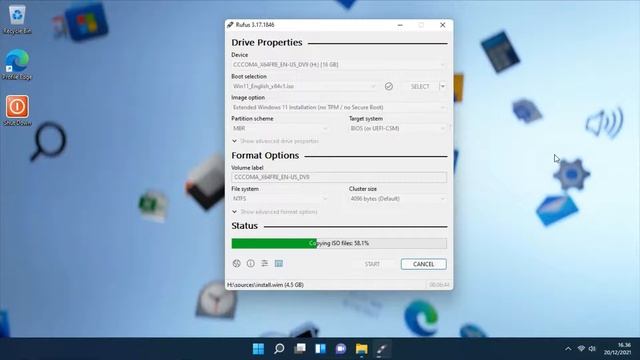The height and width of the screenshot is (360, 640).
Task: Click the SELECT button
Action: [420, 86]
